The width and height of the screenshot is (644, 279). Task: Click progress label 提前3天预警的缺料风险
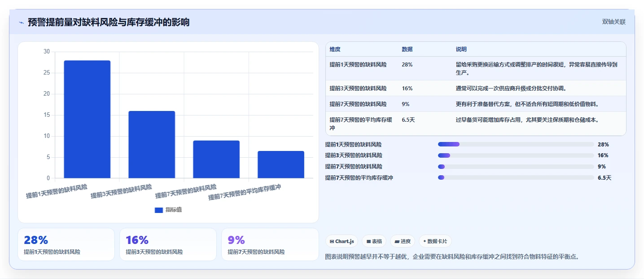click(x=354, y=155)
